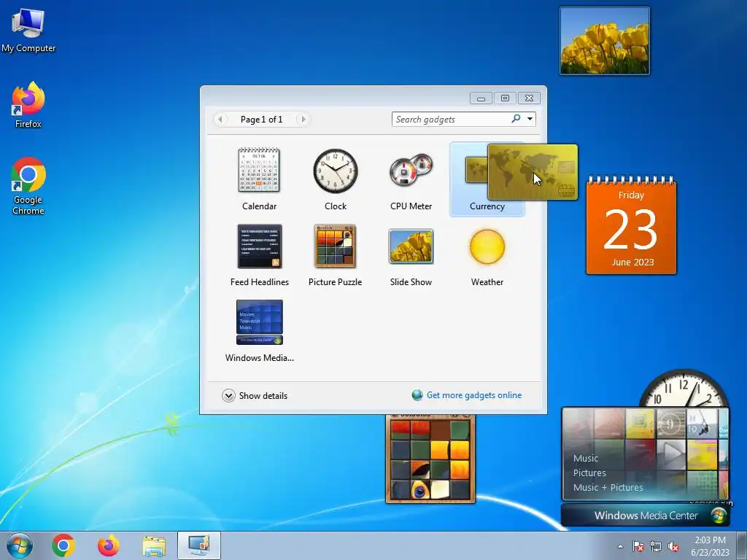747x560 pixels.
Task: Click the gadget gallery taskbar button
Action: [199, 545]
